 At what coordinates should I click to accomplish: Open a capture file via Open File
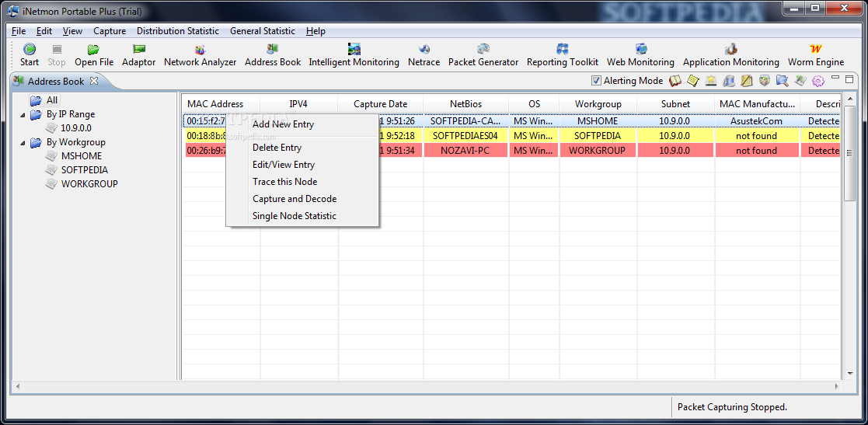pos(94,55)
